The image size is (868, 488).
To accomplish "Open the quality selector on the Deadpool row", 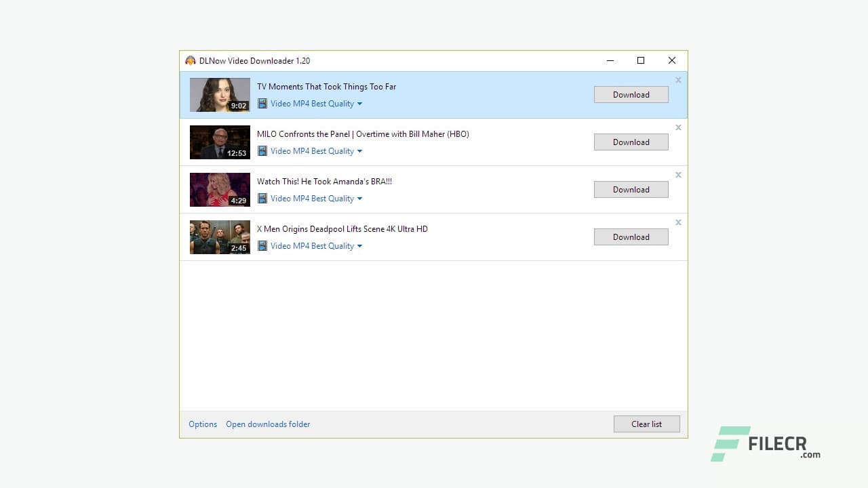I will coord(360,245).
